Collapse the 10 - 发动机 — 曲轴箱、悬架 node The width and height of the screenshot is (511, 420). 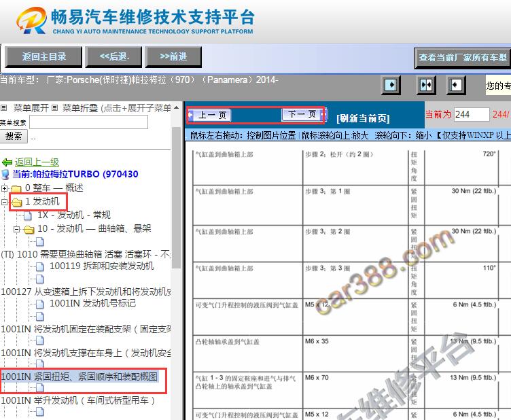coord(16,230)
